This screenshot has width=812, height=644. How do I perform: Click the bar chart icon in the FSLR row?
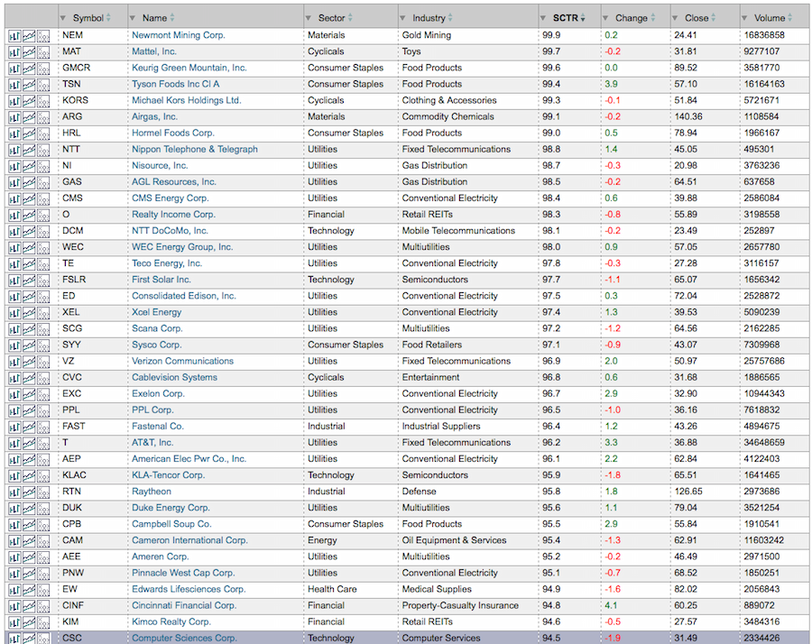point(14,281)
